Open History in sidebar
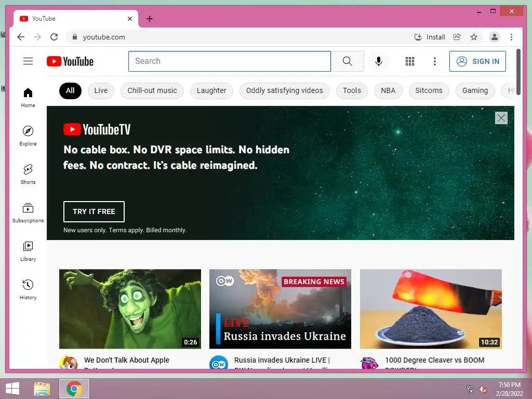Image resolution: width=532 pixels, height=399 pixels. [x=28, y=290]
